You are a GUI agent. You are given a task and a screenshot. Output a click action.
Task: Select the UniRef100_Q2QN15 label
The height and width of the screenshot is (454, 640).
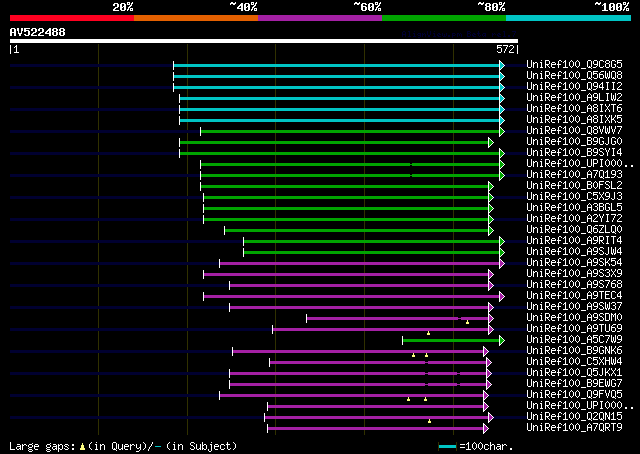574,417
